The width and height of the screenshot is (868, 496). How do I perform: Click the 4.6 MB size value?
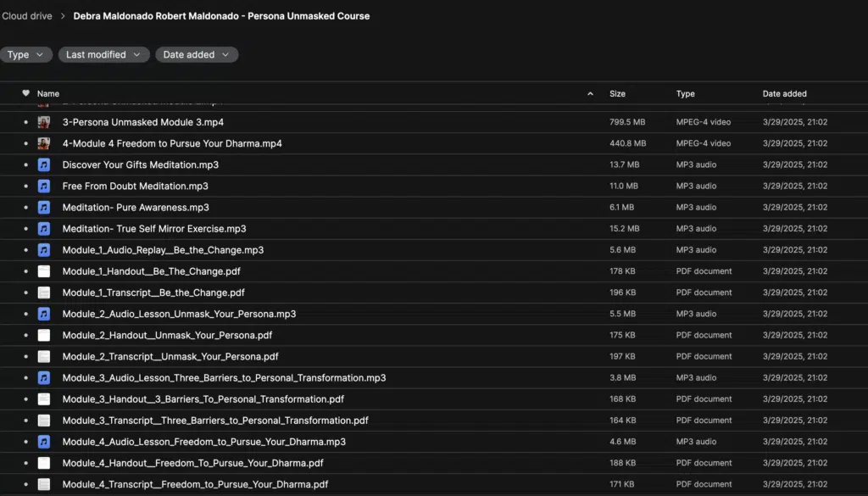pos(623,442)
